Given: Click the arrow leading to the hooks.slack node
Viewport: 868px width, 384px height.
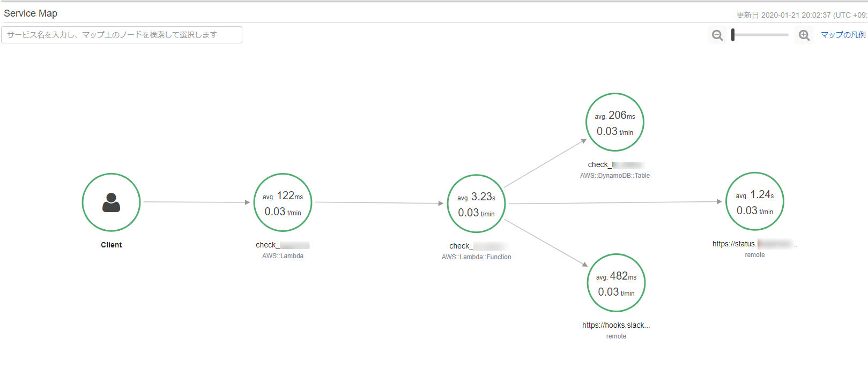Looking at the screenshot, I should tap(546, 243).
